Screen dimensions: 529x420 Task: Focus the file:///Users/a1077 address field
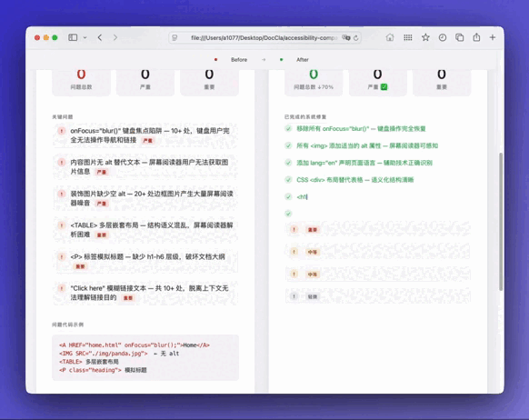(x=264, y=38)
